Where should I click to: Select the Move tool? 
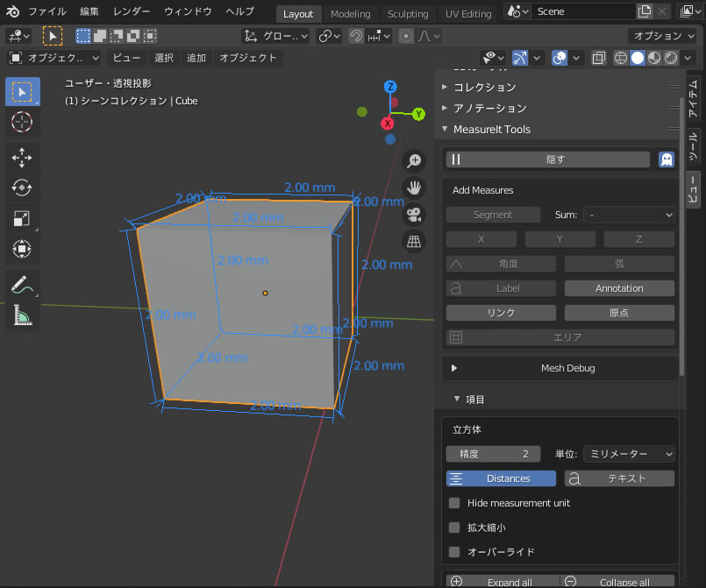pos(22,158)
